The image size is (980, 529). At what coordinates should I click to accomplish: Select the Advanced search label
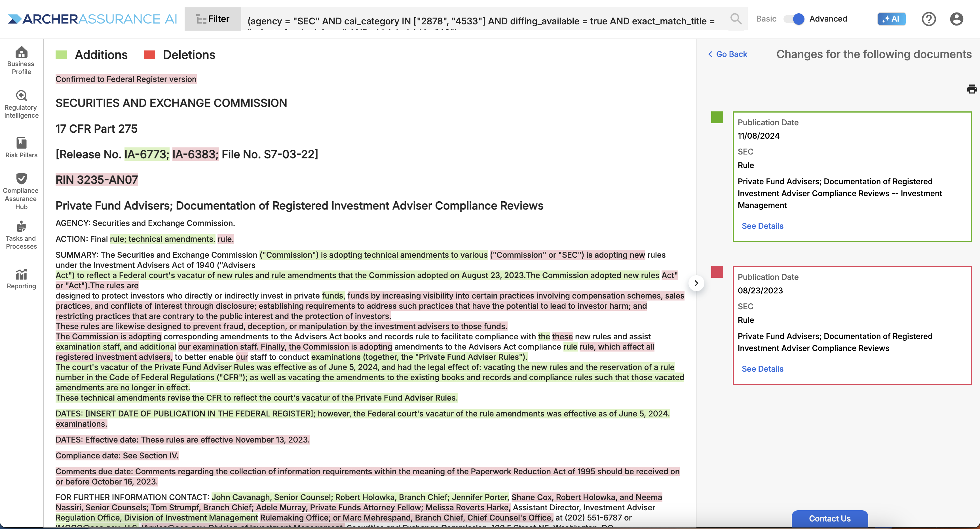(828, 19)
